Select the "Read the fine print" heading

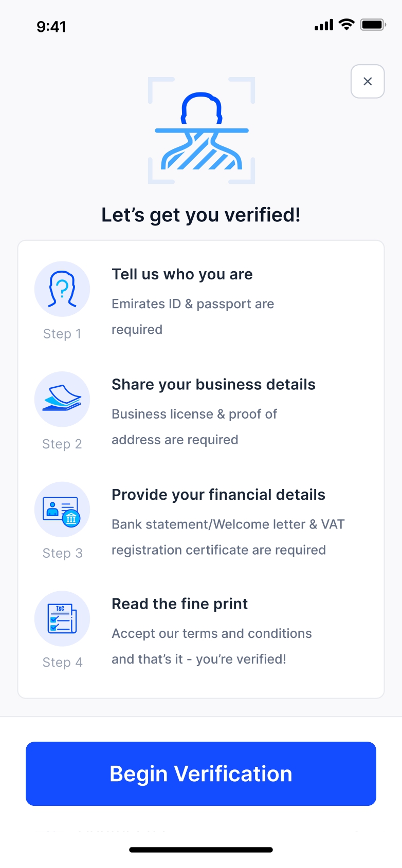click(x=179, y=604)
